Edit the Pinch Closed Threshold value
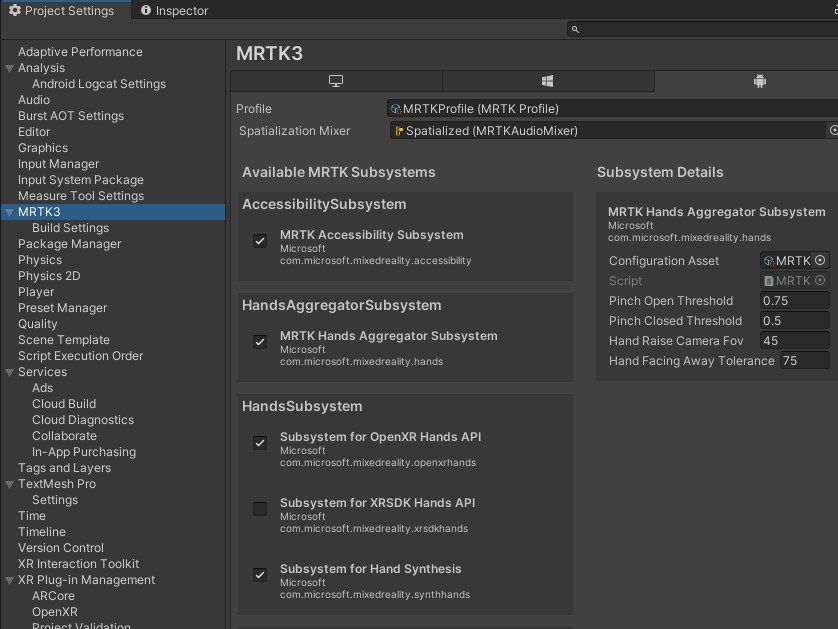 click(795, 321)
